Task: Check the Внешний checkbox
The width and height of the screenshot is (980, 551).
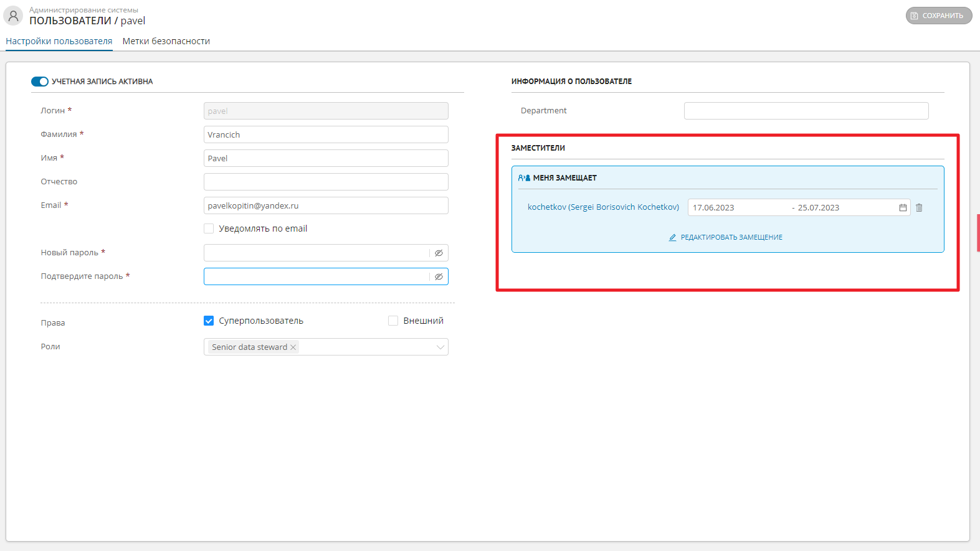Action: click(x=393, y=321)
